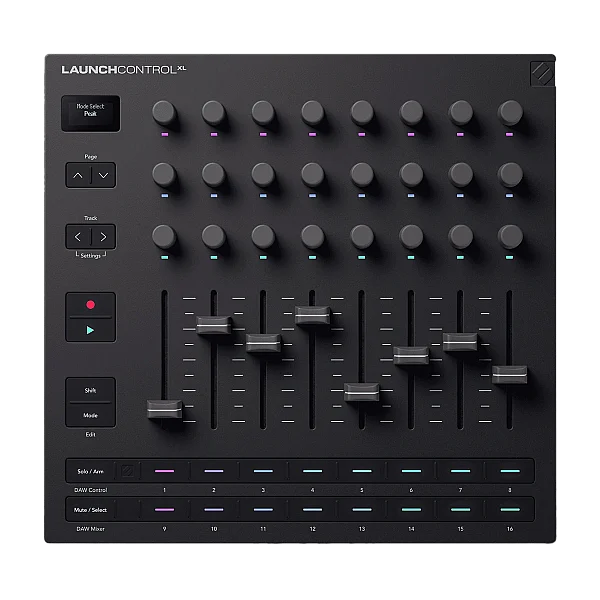Grab fader cap above button 2

(x=214, y=325)
